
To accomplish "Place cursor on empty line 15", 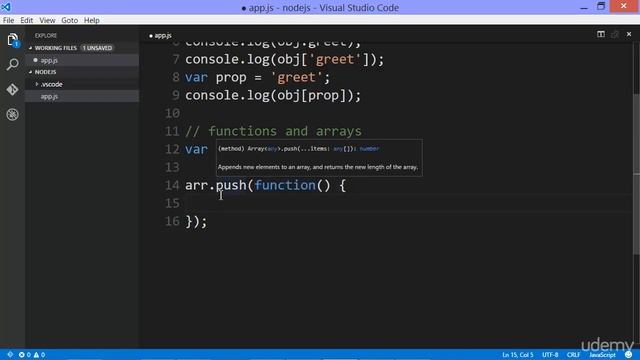I will [x=408, y=203].
